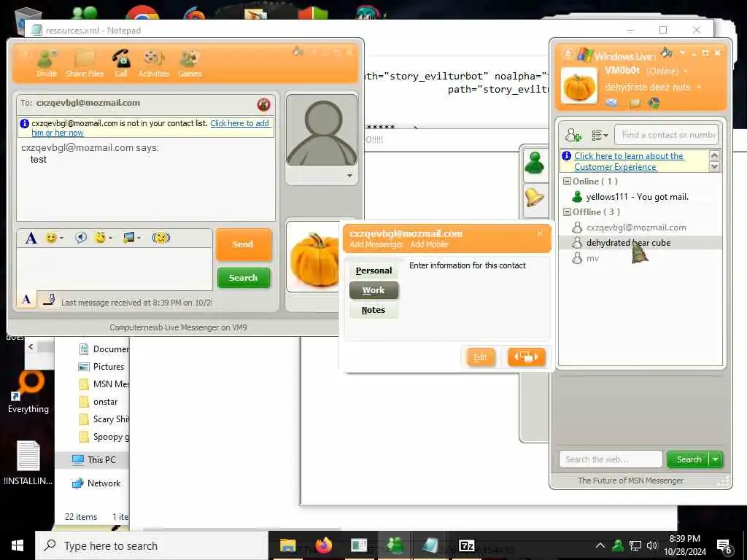Switch to text typing mode tab
The width and height of the screenshot is (747, 560).
[x=27, y=300]
